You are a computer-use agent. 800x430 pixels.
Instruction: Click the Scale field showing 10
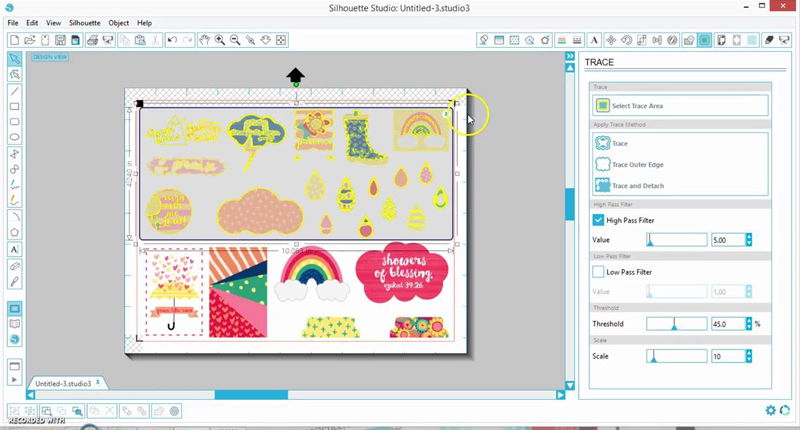pos(728,356)
